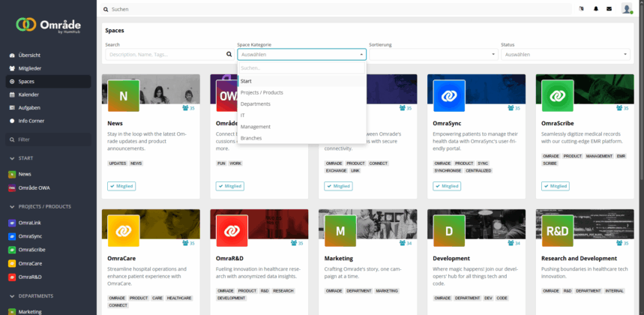This screenshot has width=644, height=315.
Task: Open Kalender in the sidebar
Action: (49, 94)
